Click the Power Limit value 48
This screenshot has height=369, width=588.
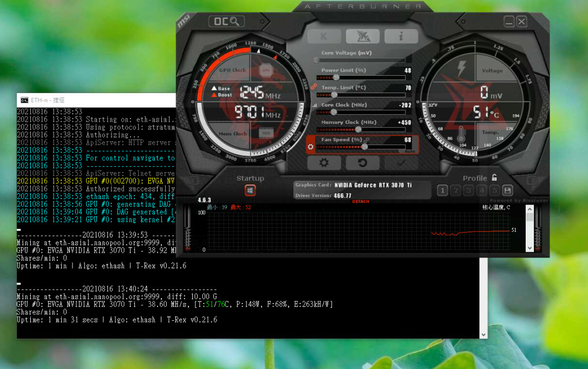tap(408, 70)
